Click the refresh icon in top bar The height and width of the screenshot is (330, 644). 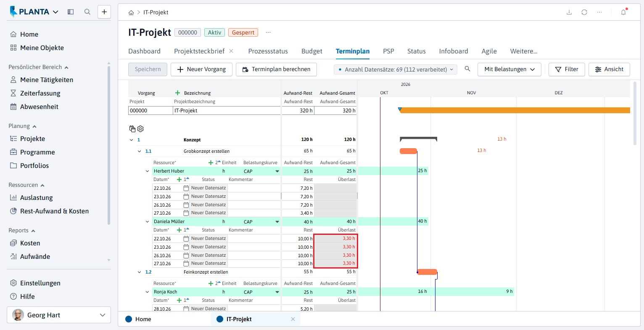point(584,12)
